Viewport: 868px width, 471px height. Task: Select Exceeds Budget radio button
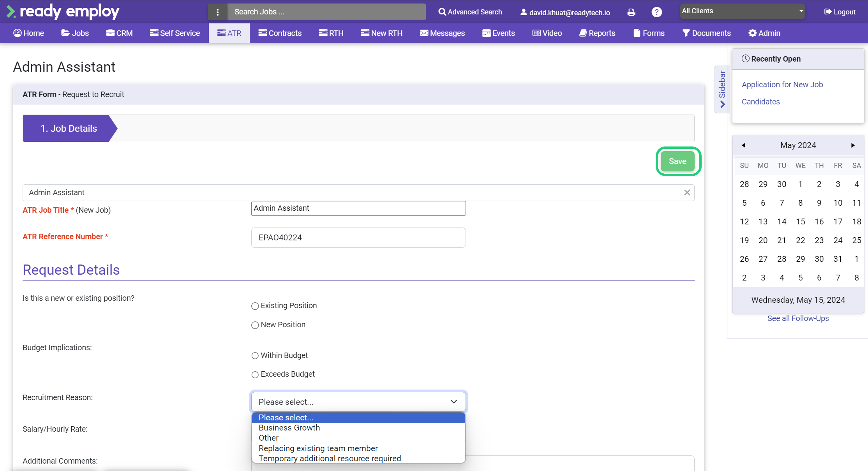(x=255, y=375)
